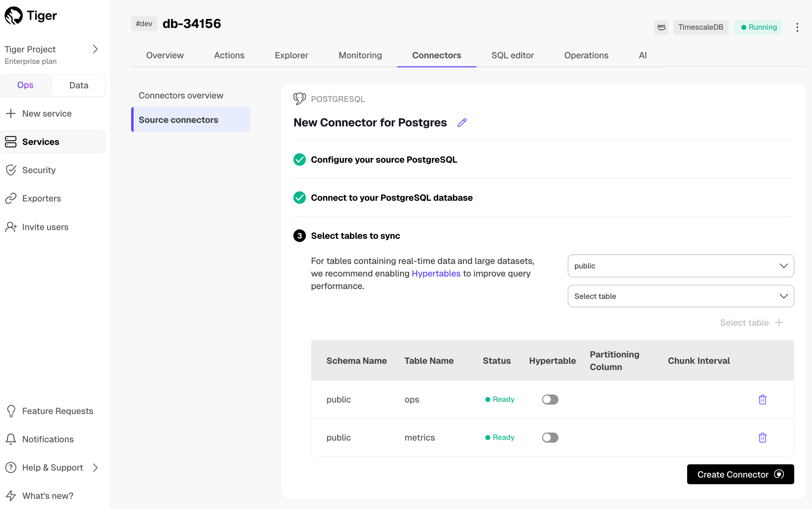Open Security from the sidebar
The image size is (812, 509).
click(x=39, y=170)
